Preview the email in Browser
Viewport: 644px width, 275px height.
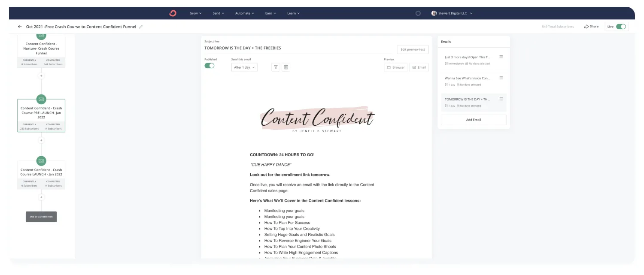396,67
